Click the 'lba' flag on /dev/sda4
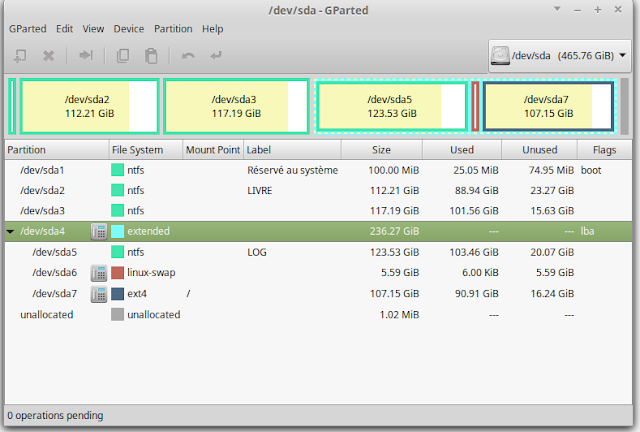Screen dimensions: 640x432 coord(587,232)
